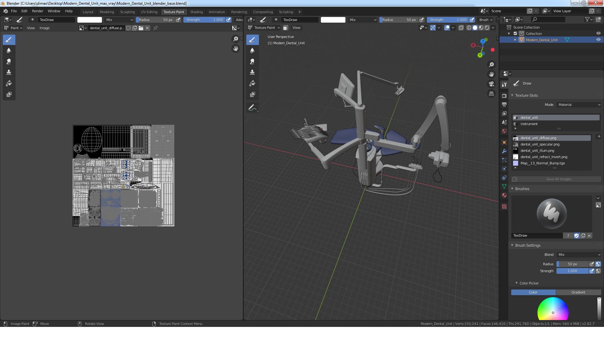The width and height of the screenshot is (604, 364).
Task: Click Save All Images button
Action: click(x=559, y=179)
